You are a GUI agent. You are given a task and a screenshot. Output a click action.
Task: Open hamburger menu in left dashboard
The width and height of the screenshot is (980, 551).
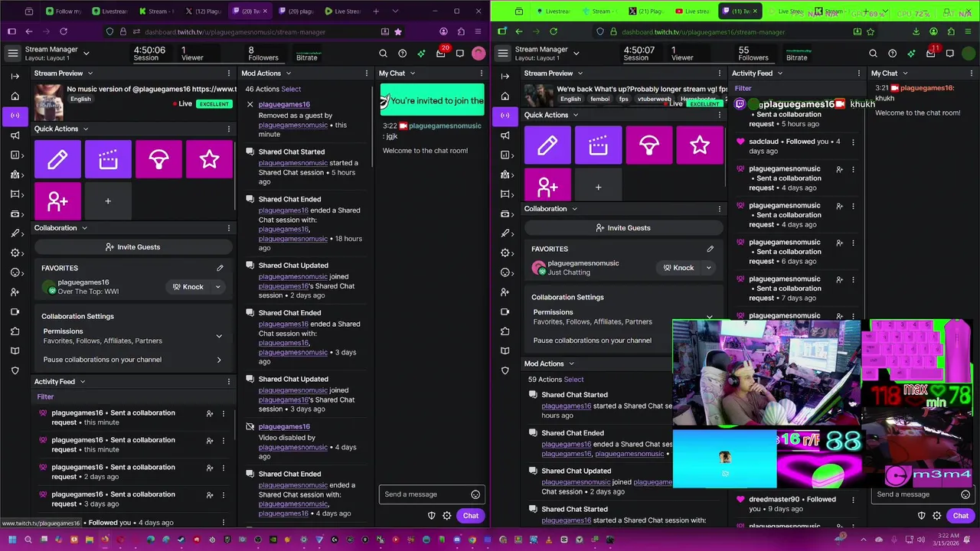tap(13, 54)
